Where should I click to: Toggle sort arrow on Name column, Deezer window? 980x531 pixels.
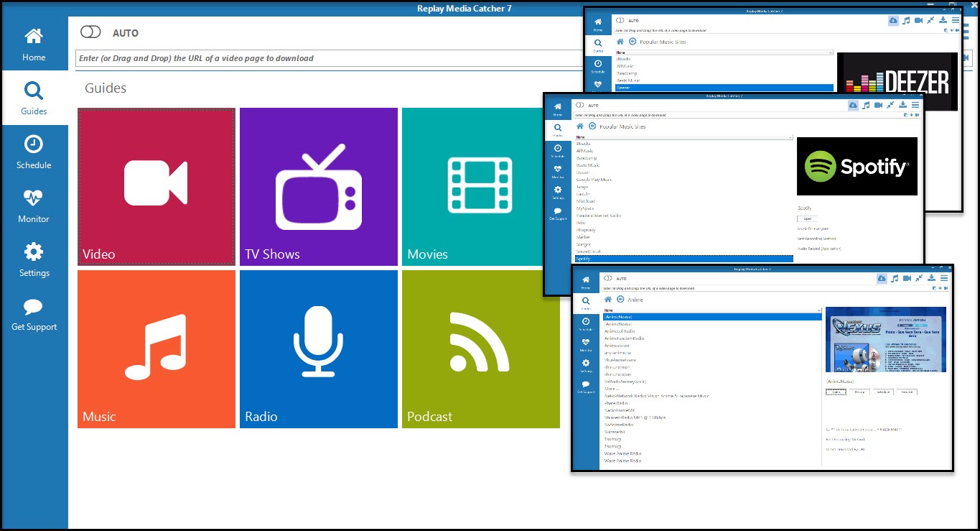pyautogui.click(x=831, y=52)
